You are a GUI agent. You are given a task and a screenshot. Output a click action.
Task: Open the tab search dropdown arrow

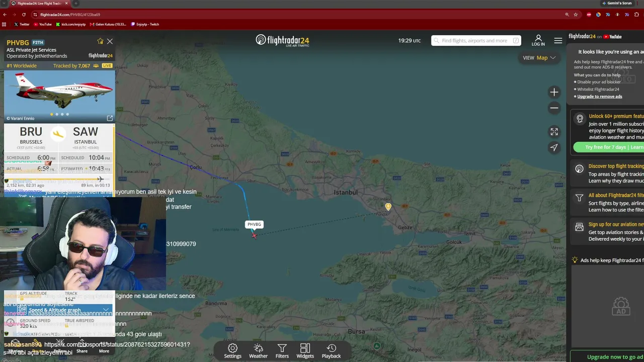(4, 4)
